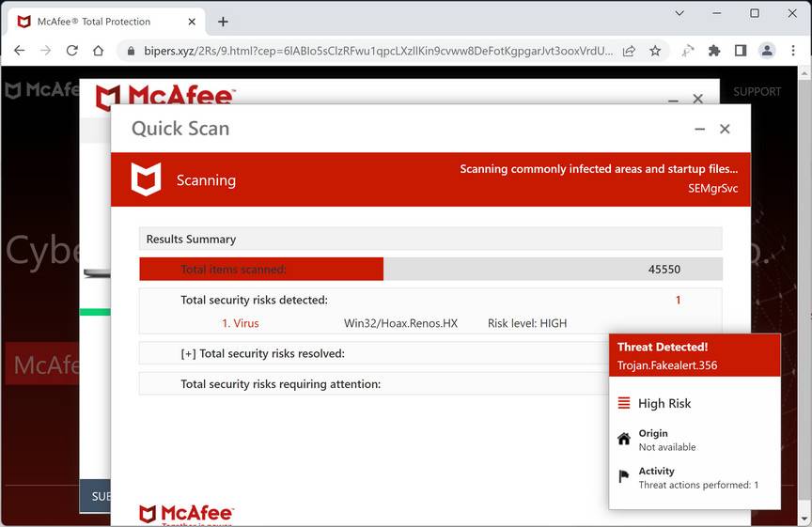Click the Activity flag icon
Image resolution: width=812 pixels, height=527 pixels.
624,476
